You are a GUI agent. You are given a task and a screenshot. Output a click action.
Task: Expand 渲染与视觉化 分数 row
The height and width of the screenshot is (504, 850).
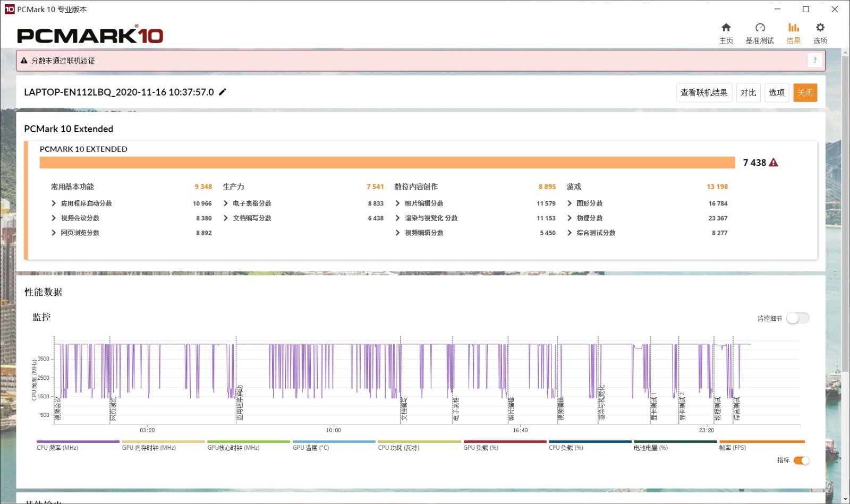[397, 218]
